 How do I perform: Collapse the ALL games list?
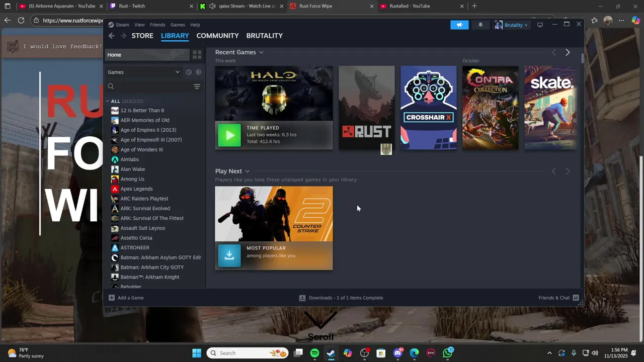click(108, 101)
